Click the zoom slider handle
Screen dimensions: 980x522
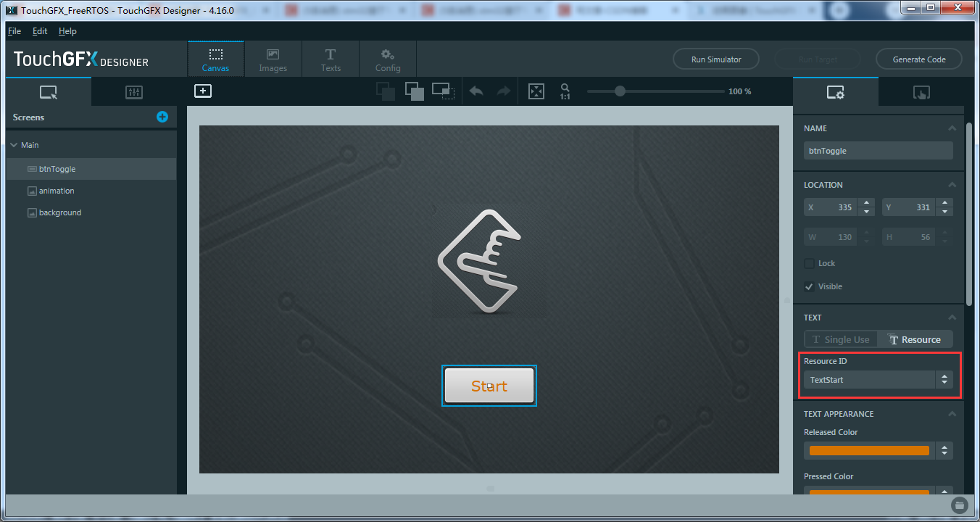(620, 91)
